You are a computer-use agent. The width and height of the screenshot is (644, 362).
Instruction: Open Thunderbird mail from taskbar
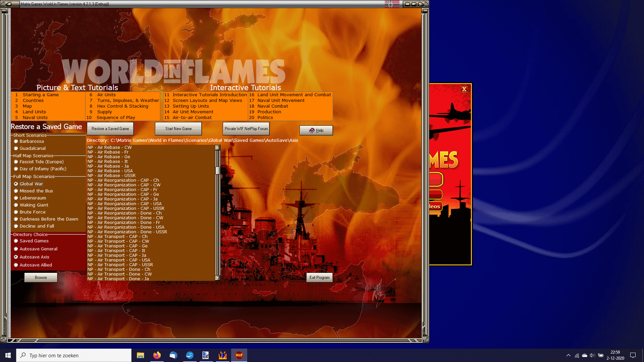coord(173,355)
